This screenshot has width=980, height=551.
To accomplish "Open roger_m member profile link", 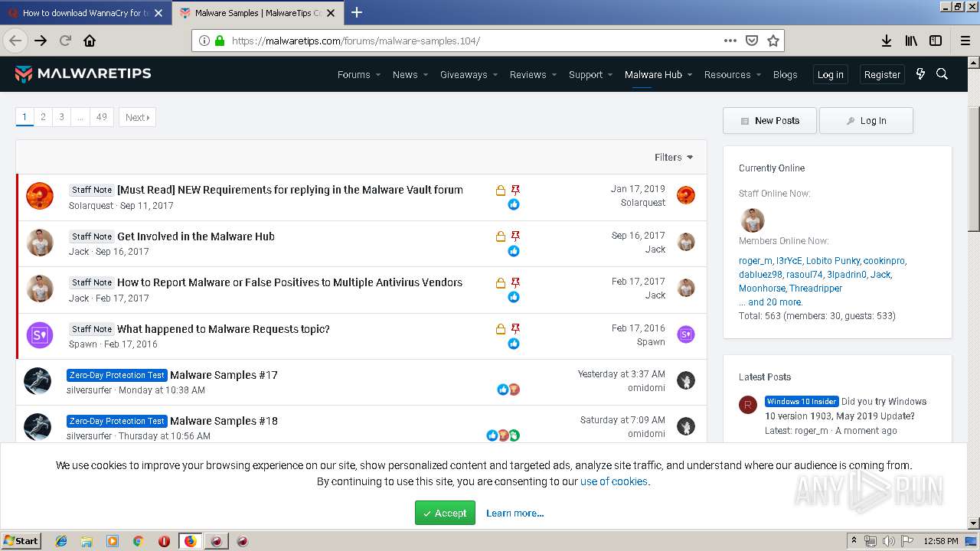I will 756,260.
